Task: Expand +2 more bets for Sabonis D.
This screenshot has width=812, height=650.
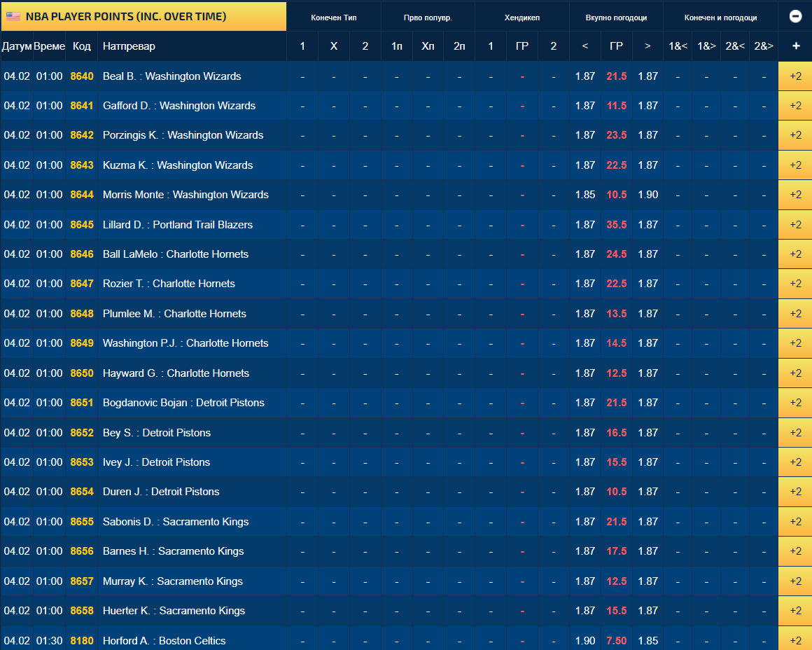Action: 795,522
